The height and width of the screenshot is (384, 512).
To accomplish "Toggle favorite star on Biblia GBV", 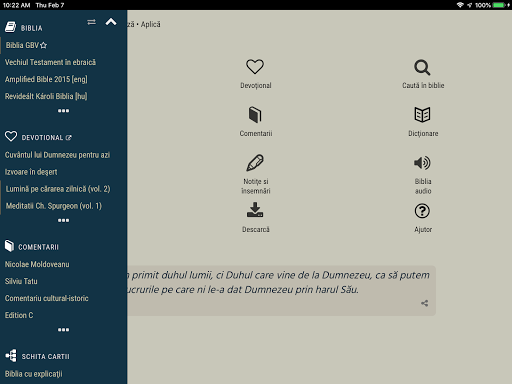I will pyautogui.click(x=44, y=45).
